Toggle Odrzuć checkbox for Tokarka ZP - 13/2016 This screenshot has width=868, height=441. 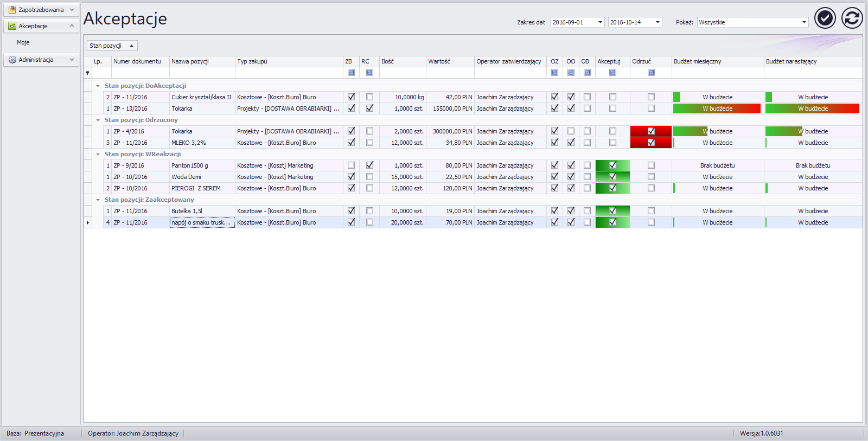[x=651, y=108]
